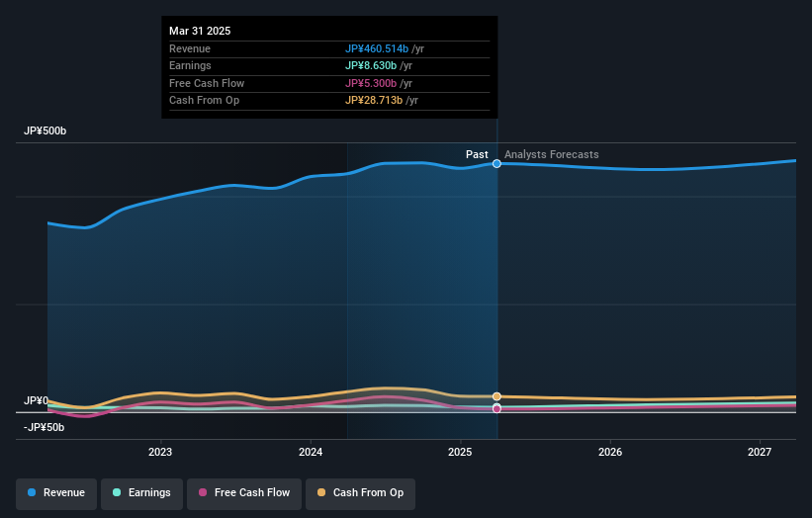This screenshot has width=812, height=518.
Task: Click the orange Cash From Op data point
Action: (x=496, y=396)
